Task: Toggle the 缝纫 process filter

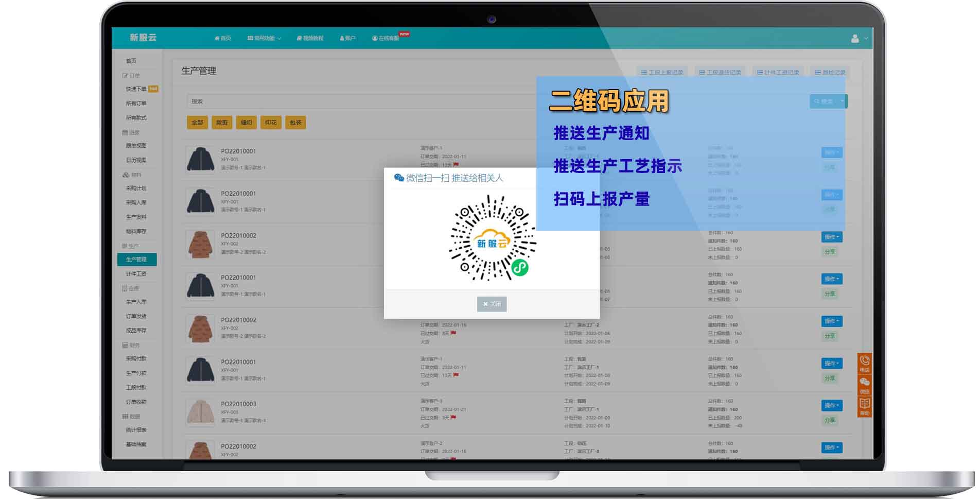Action: (x=247, y=123)
